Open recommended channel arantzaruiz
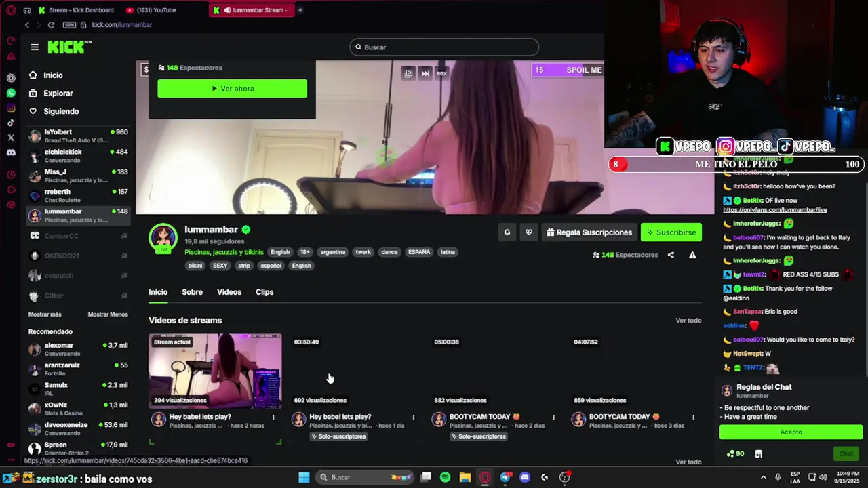 78,369
